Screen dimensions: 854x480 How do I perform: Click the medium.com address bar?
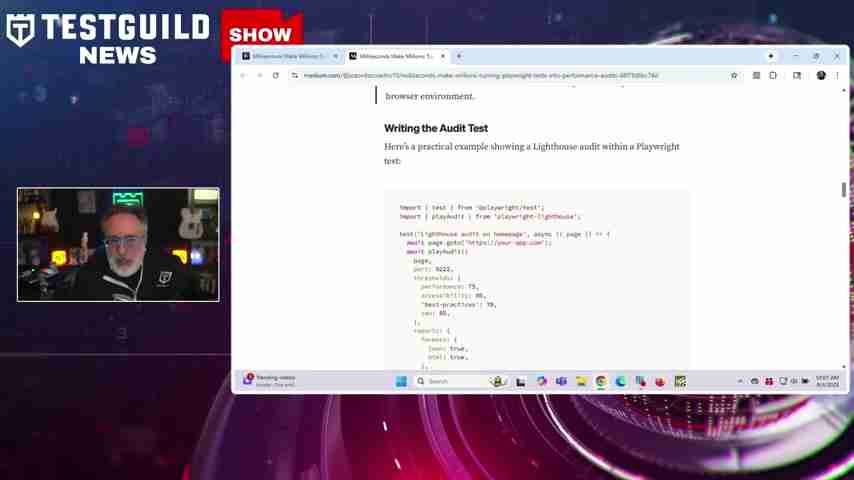pyautogui.click(x=500, y=75)
